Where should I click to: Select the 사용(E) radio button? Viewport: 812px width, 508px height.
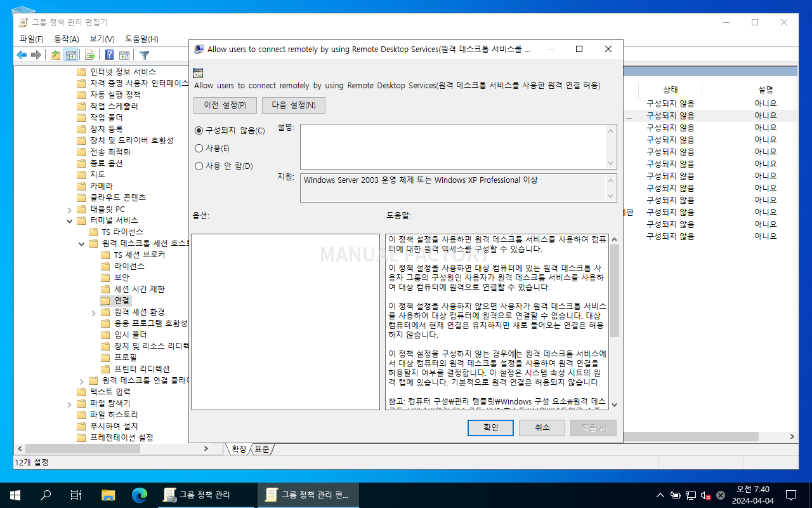[199, 148]
